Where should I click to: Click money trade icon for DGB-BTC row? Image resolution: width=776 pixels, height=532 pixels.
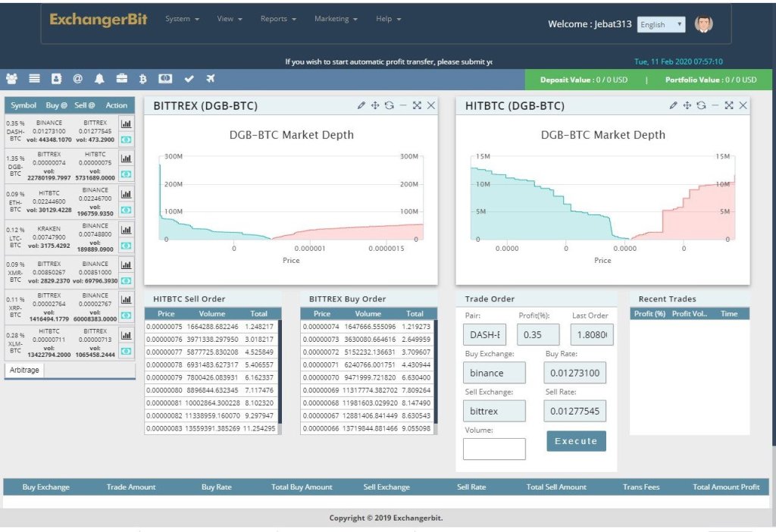(127, 174)
